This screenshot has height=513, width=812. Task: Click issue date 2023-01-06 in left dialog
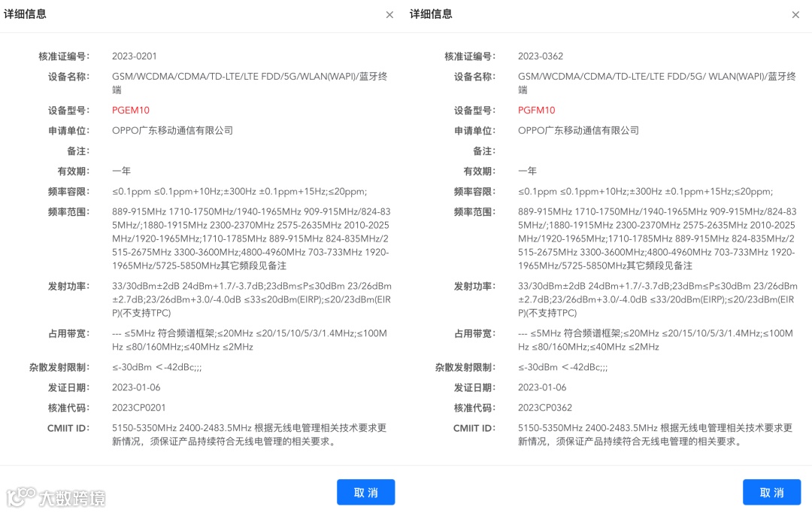[136, 387]
